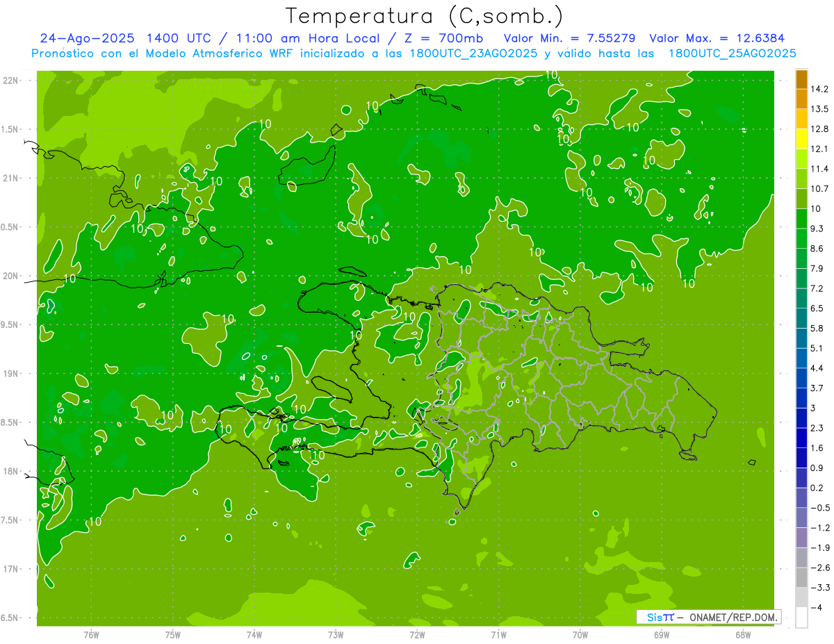The width and height of the screenshot is (834, 644).
Task: Click the date "24-Ago-2025" in the header
Action: click(x=88, y=38)
